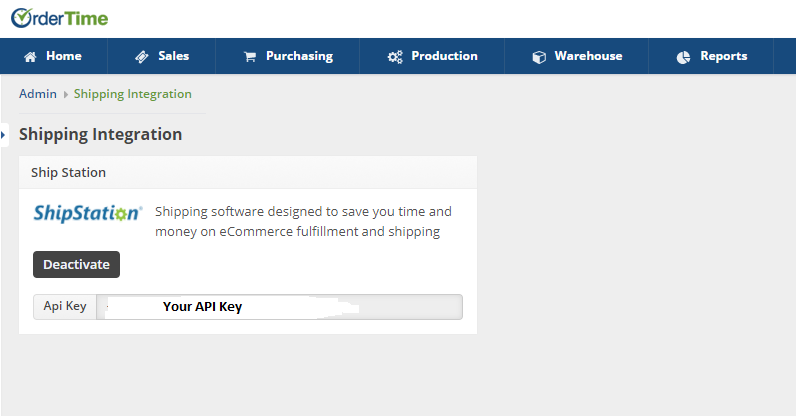Open the Sales menu
Image resolution: width=796 pixels, height=416 pixels.
161,56
